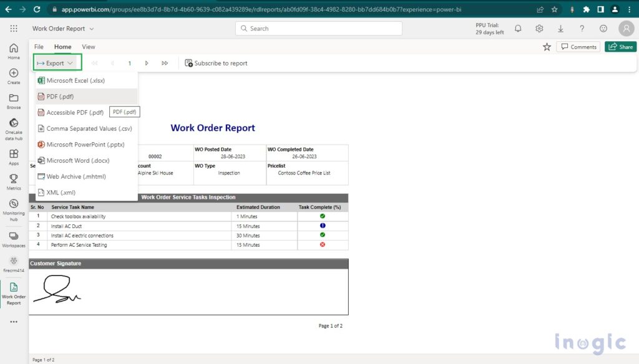Open Apps in left sidebar
This screenshot has width=639, height=364.
(x=14, y=157)
